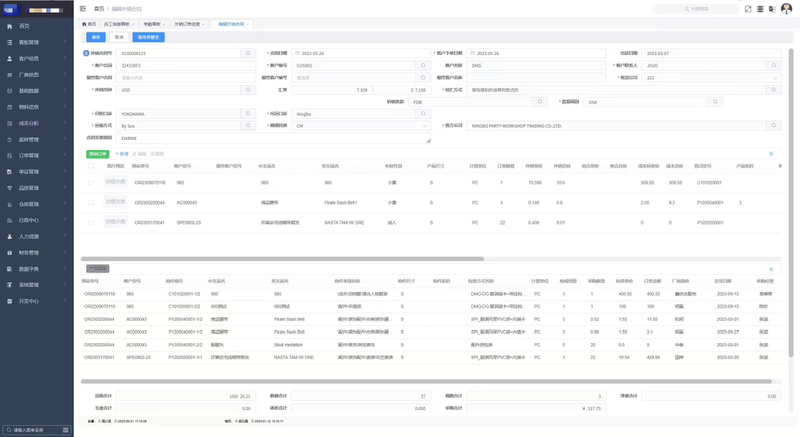The width and height of the screenshot is (800, 437).
Task: Switch to the home tab in tab strip
Action: point(89,24)
